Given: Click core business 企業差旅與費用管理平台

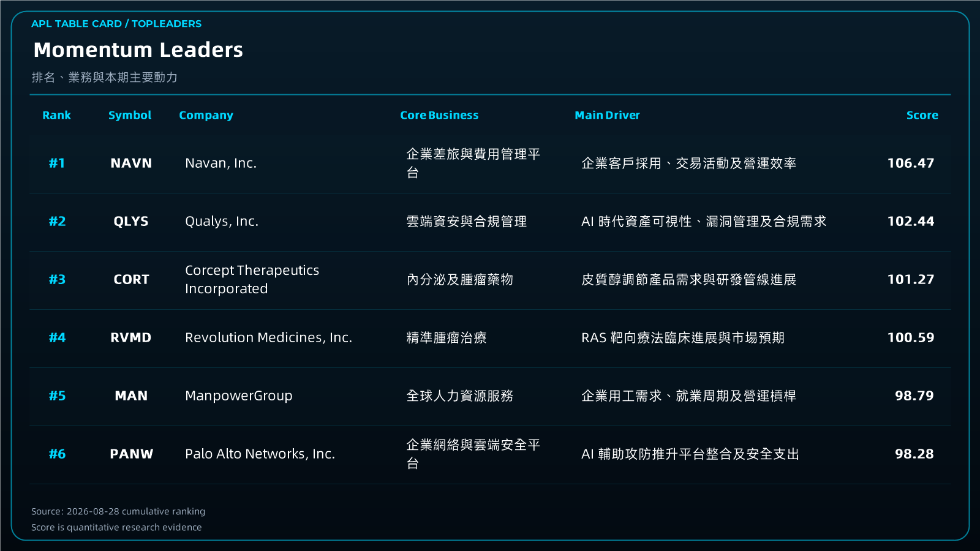Looking at the screenshot, I should [473, 163].
